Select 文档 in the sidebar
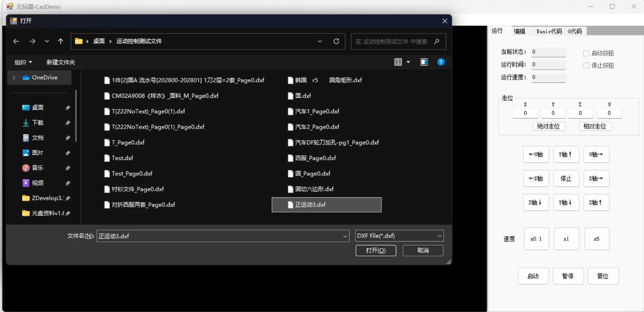The width and height of the screenshot is (644, 312). (x=38, y=138)
